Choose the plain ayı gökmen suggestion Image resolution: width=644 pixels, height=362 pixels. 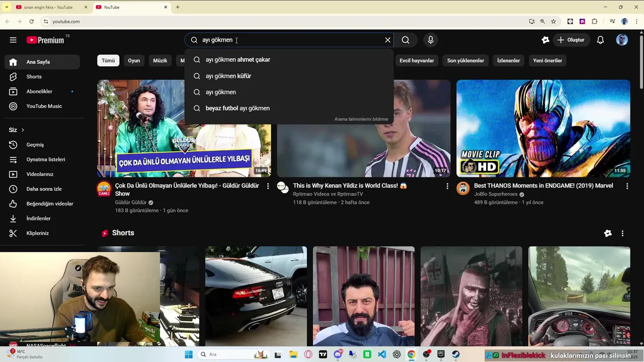289,92
